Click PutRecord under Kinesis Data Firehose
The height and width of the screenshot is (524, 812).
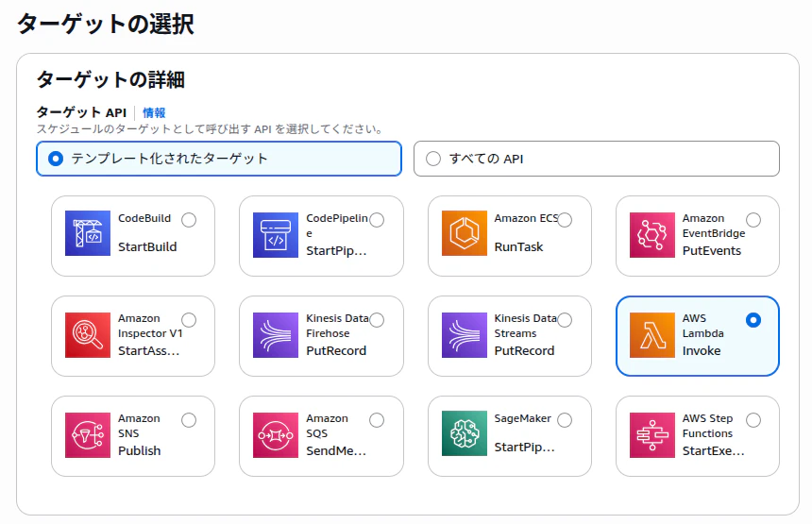tap(336, 350)
